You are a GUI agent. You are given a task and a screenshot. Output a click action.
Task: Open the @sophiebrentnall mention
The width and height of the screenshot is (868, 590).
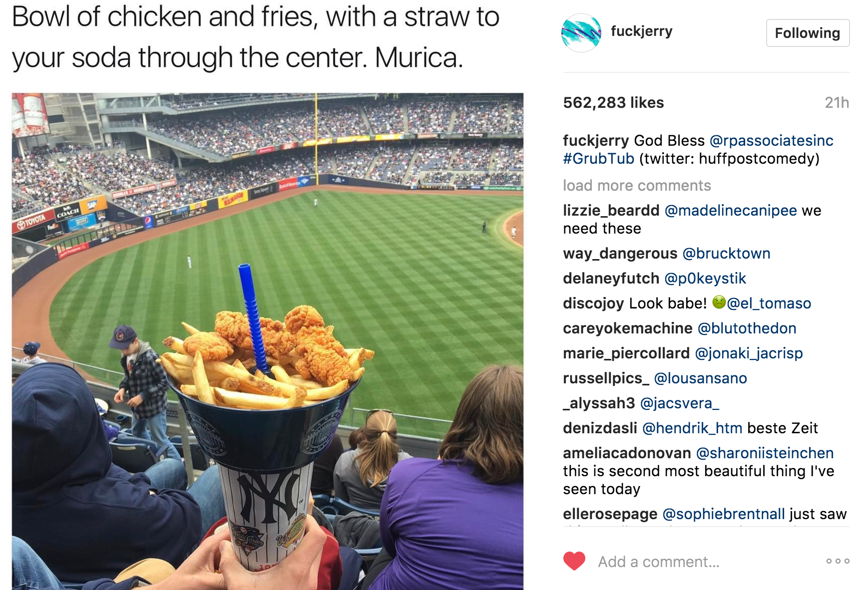723,514
